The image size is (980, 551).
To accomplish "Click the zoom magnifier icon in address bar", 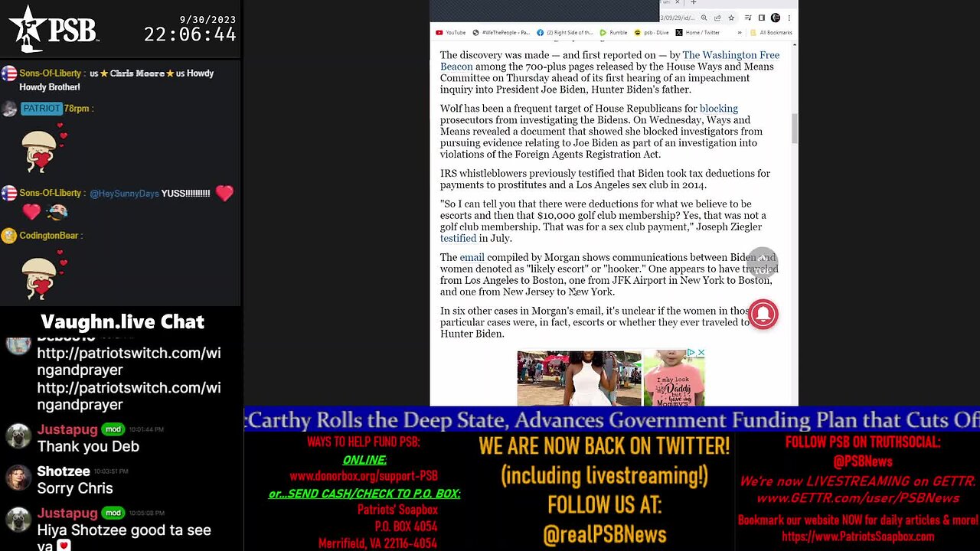I will point(704,18).
